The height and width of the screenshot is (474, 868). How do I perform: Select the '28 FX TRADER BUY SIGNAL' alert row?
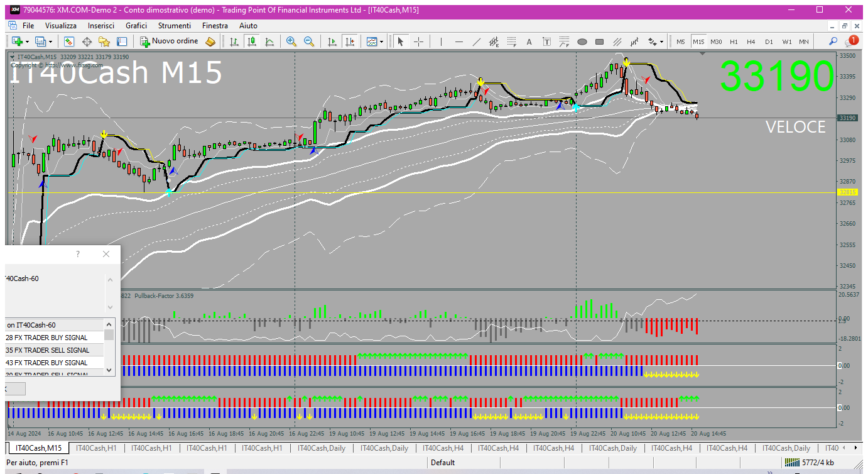(x=54, y=338)
